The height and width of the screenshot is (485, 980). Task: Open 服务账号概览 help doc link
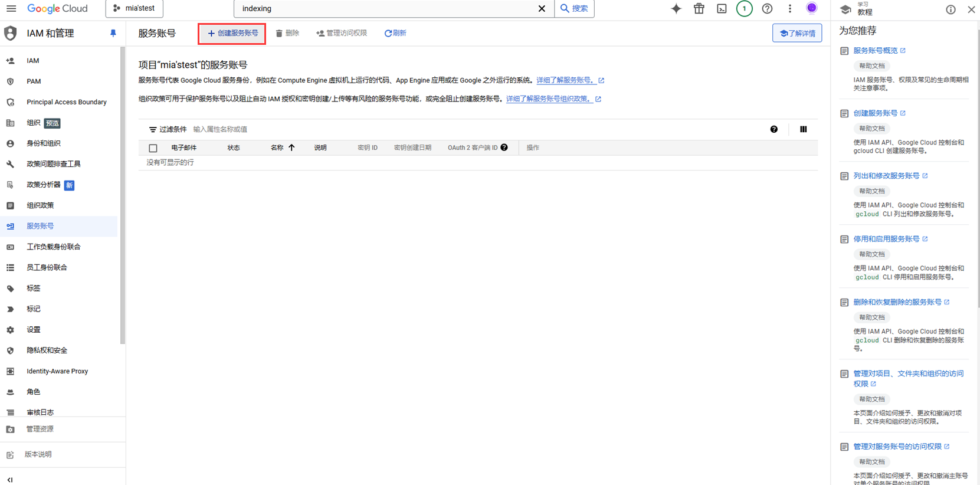click(x=876, y=51)
